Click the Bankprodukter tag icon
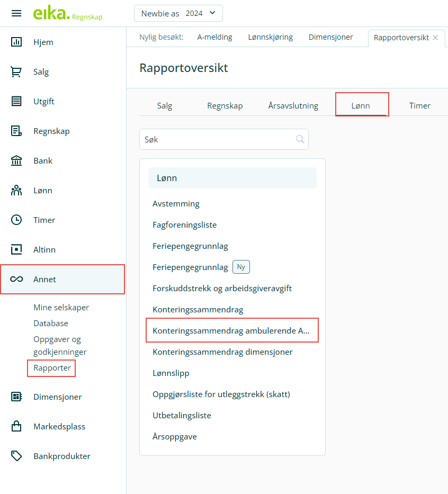 tap(16, 456)
